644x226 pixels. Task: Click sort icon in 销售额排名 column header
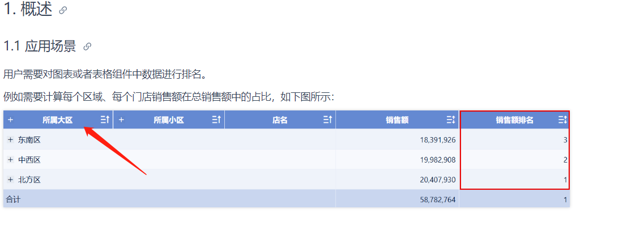[x=562, y=120]
